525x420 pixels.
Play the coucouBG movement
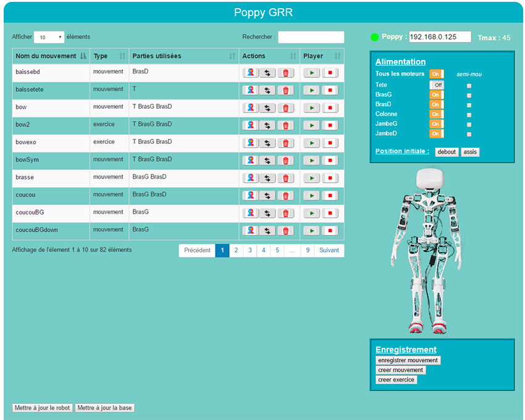point(311,213)
